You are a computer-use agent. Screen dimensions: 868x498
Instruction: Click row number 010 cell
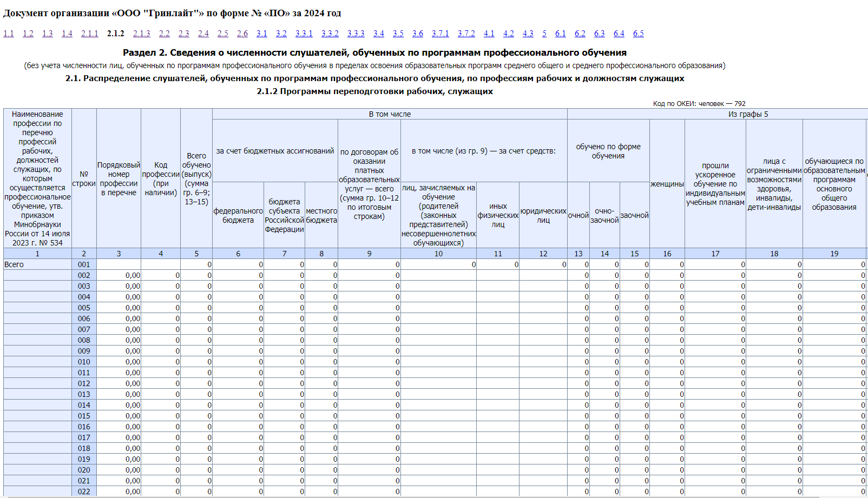point(84,362)
